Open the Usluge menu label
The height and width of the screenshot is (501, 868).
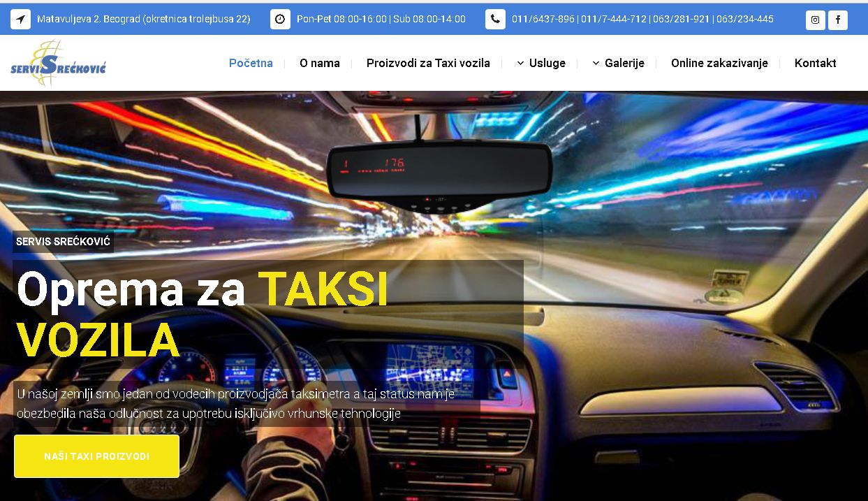point(547,63)
